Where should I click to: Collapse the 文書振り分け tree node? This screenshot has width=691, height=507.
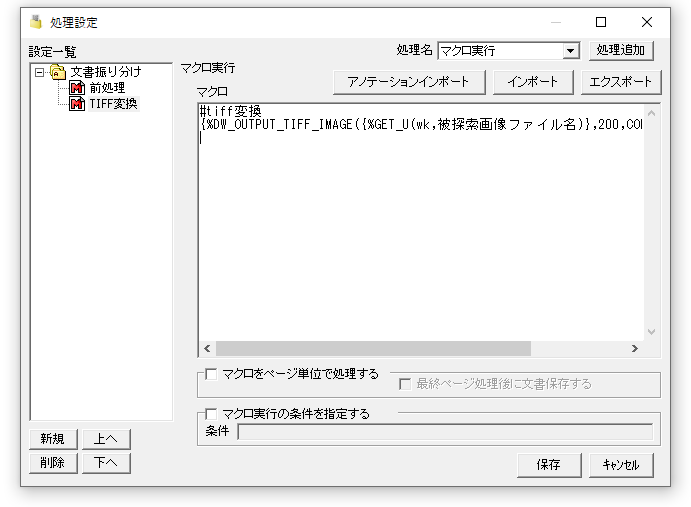point(40,72)
